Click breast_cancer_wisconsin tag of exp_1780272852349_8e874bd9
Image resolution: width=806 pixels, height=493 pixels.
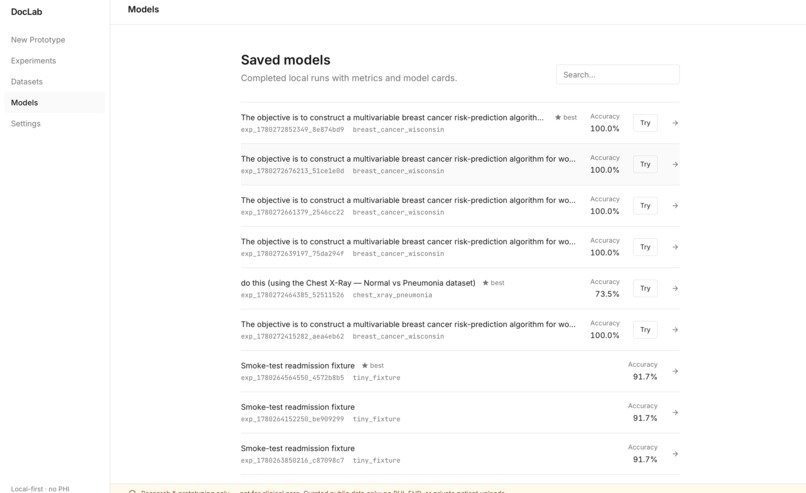click(x=398, y=130)
